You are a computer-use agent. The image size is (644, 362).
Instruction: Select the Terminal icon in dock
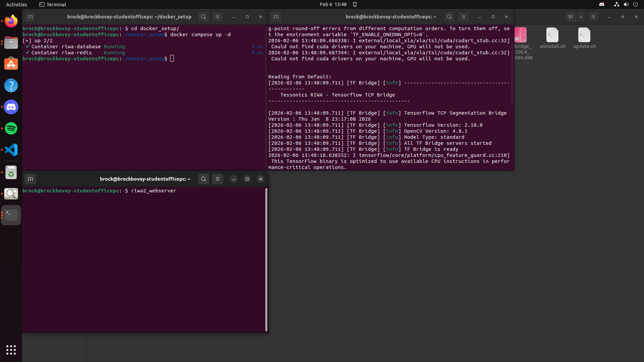coord(11,215)
